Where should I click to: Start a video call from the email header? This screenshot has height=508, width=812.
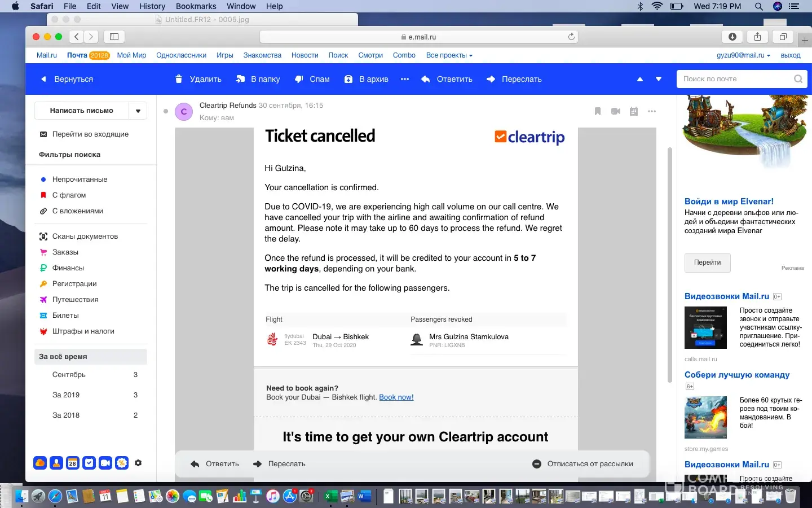click(x=616, y=111)
